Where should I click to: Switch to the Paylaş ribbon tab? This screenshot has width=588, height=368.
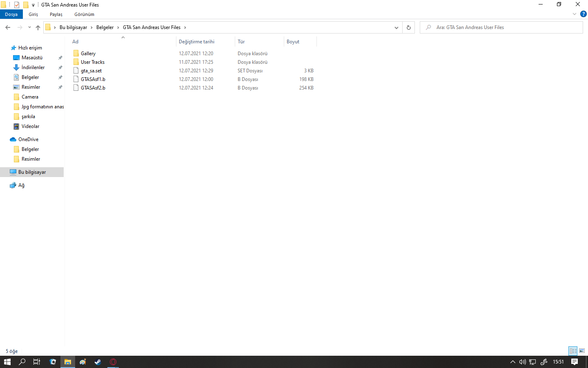coord(56,14)
